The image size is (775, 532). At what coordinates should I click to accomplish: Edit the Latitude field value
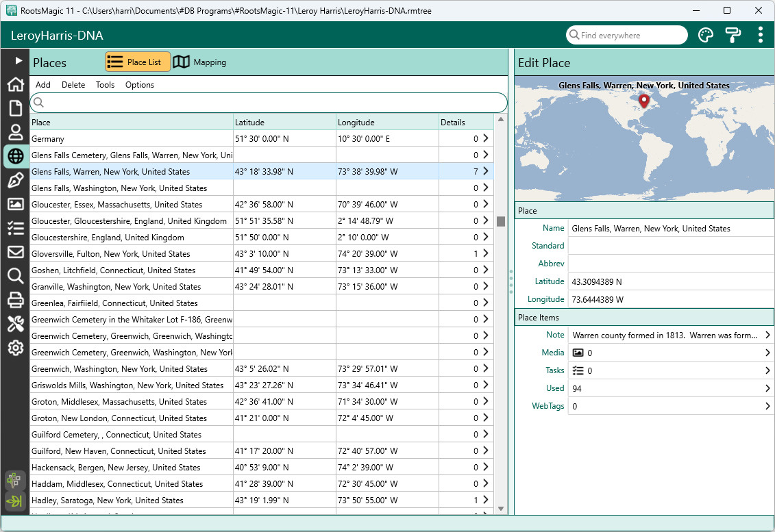(672, 281)
